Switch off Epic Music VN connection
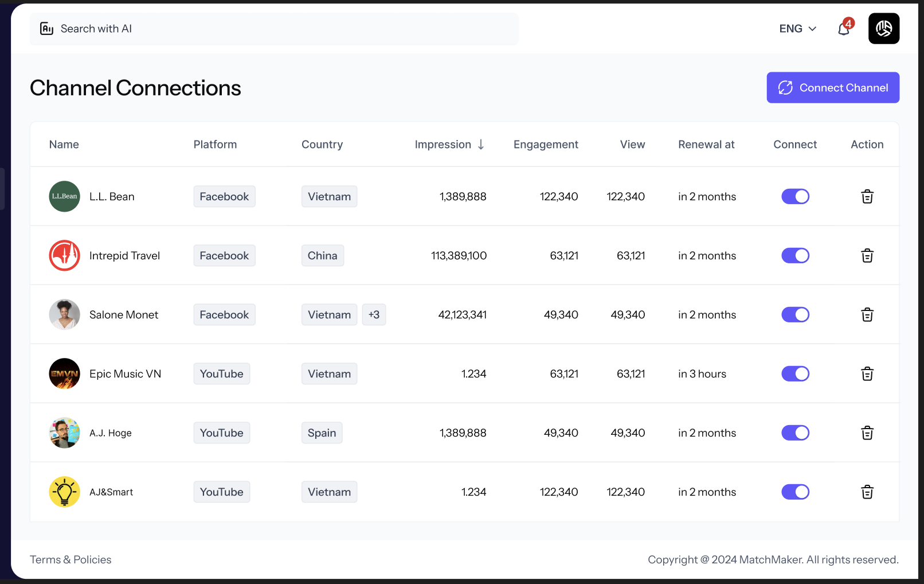 tap(795, 373)
